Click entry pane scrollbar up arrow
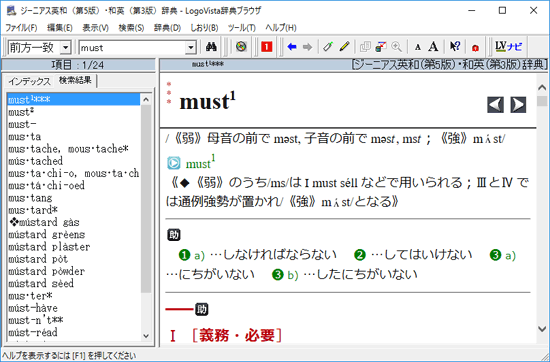 point(542,87)
